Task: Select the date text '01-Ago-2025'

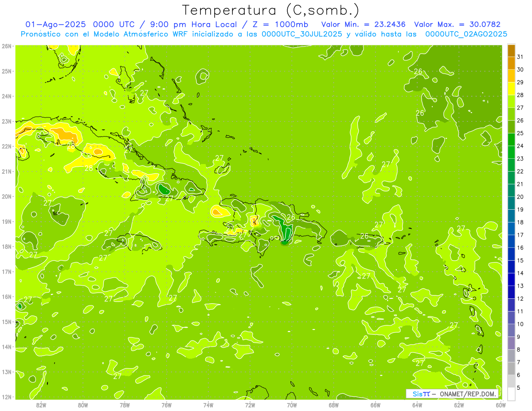Action: click(55, 24)
